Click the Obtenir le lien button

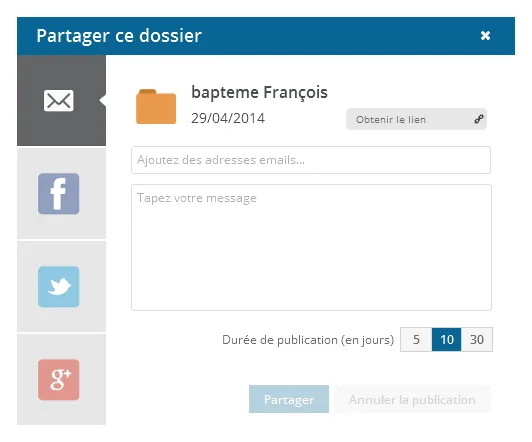(x=416, y=119)
